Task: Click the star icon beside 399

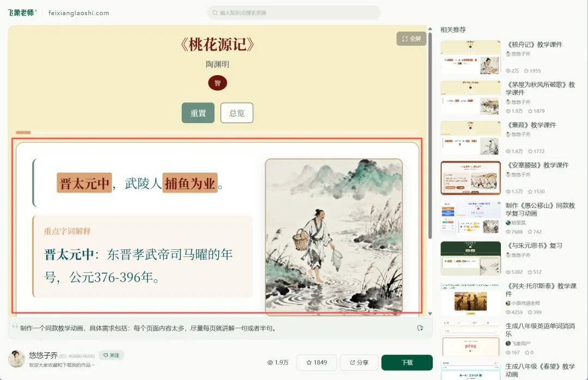Action: [x=530, y=312]
